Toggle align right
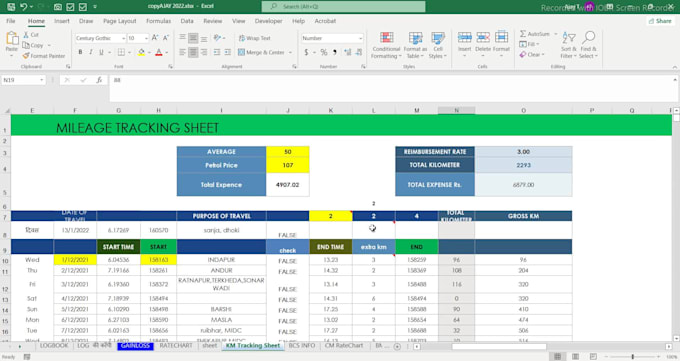The image size is (680, 361). coord(203,52)
